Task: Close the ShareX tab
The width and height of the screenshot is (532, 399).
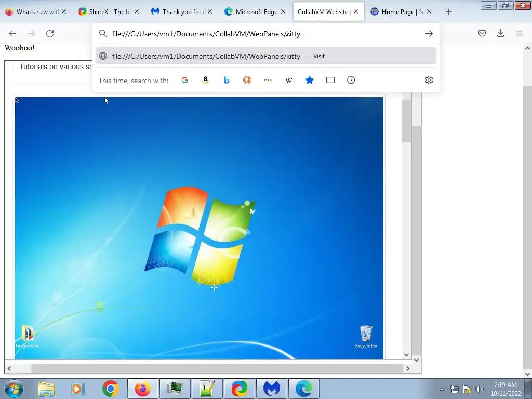Action: click(137, 11)
